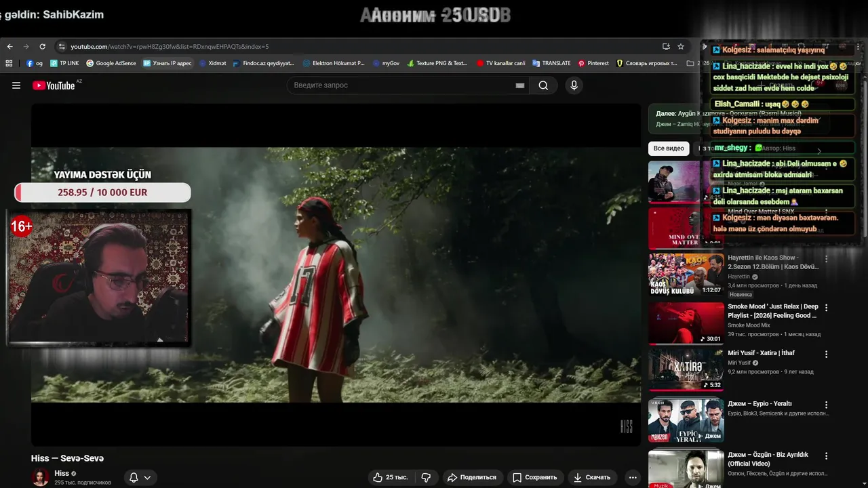This screenshot has height=488, width=868.
Task: Open the Texture PNG bookmark
Action: [x=437, y=63]
